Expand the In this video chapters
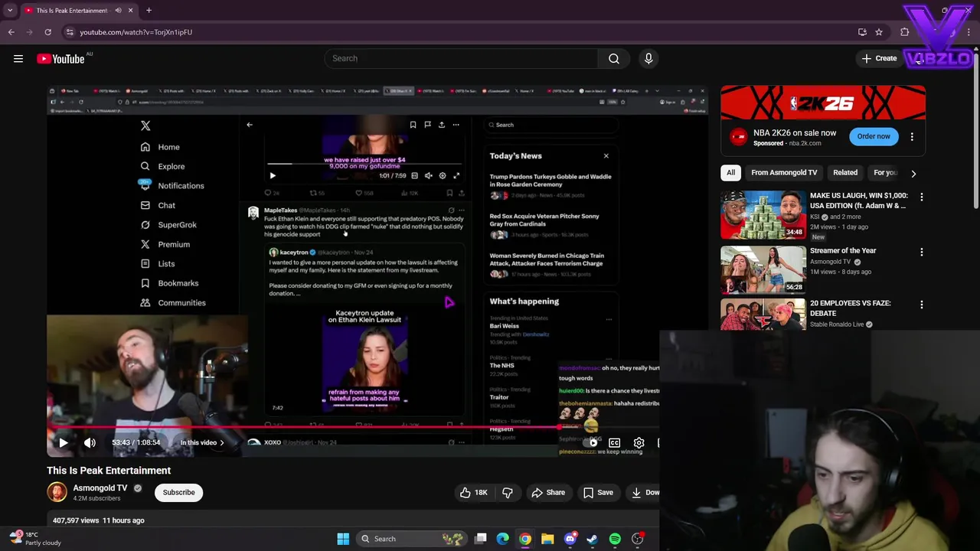 [202, 442]
